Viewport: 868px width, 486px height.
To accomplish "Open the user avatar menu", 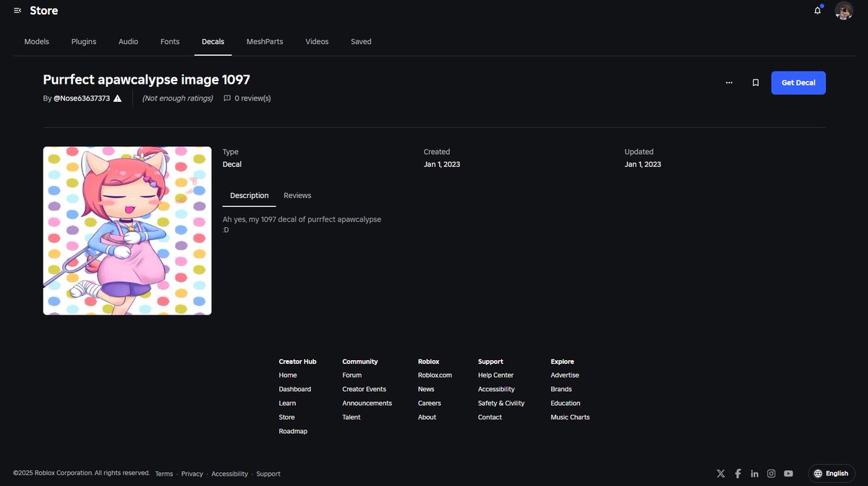I will (843, 11).
